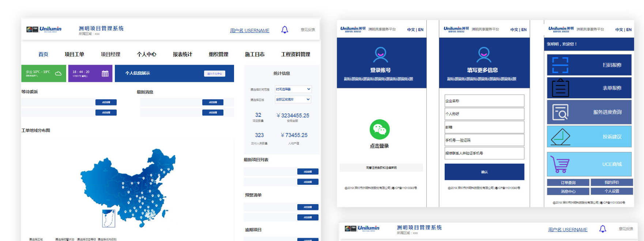This screenshot has width=644, height=241.
Task: Tap the user avatar icon above 登录账号
Action: [x=380, y=55]
